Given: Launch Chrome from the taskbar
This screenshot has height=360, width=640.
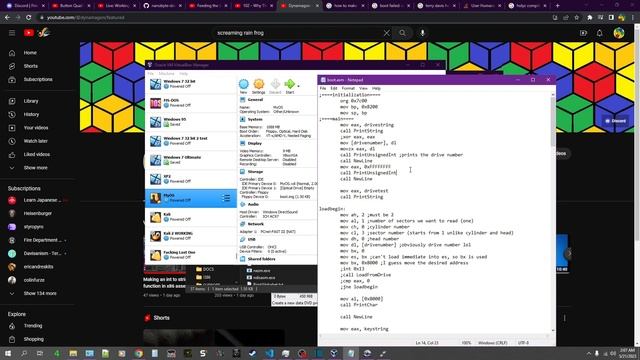Looking at the screenshot, I should 139,353.
